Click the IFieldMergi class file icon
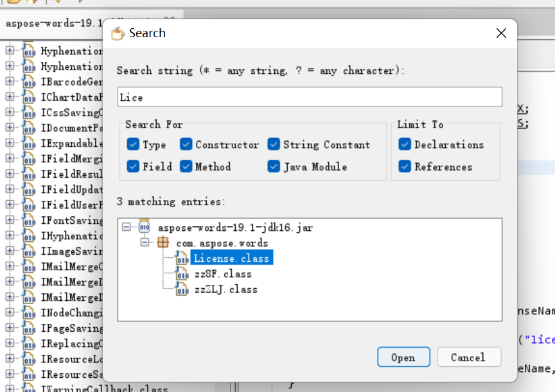 coord(29,158)
